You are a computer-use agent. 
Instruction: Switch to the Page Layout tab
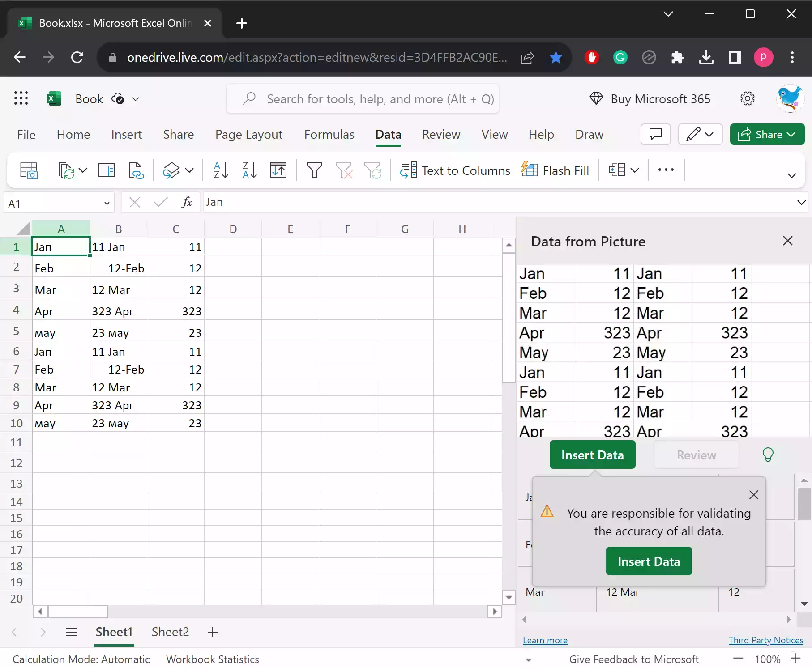[249, 134]
